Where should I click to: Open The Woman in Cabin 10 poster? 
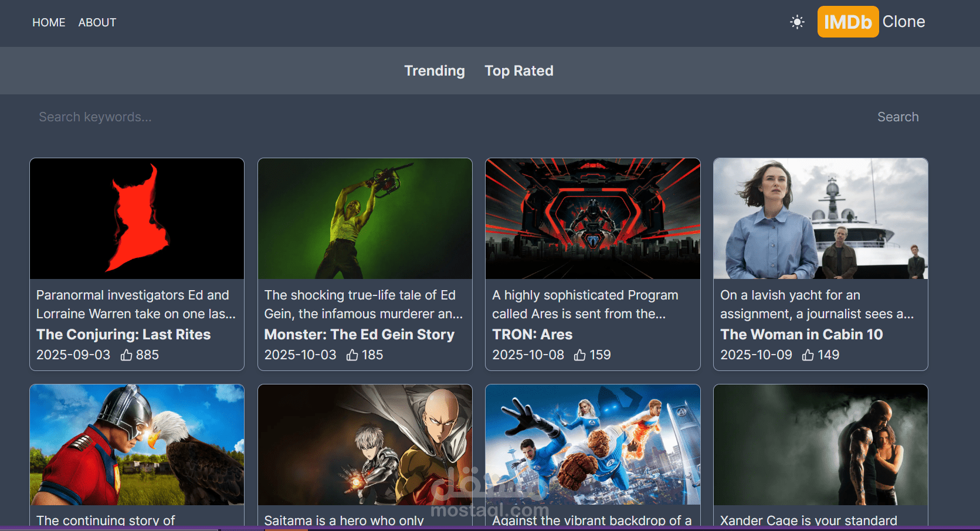point(820,219)
